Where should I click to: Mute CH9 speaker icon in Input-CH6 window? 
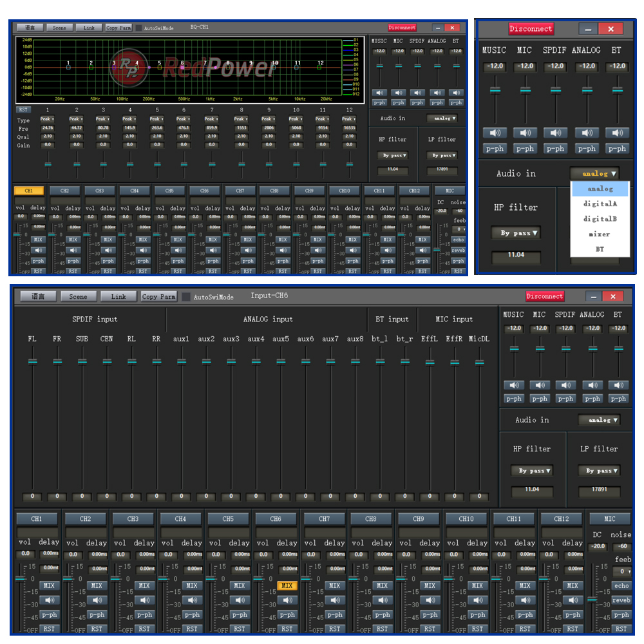tap(430, 600)
